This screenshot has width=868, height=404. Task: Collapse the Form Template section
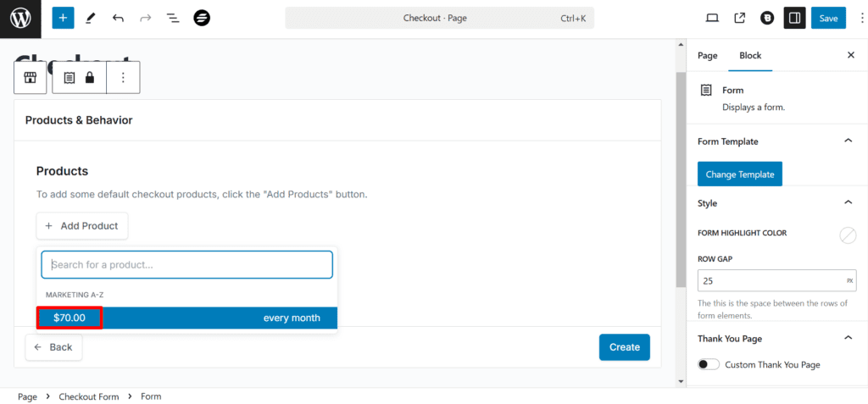[x=848, y=141]
